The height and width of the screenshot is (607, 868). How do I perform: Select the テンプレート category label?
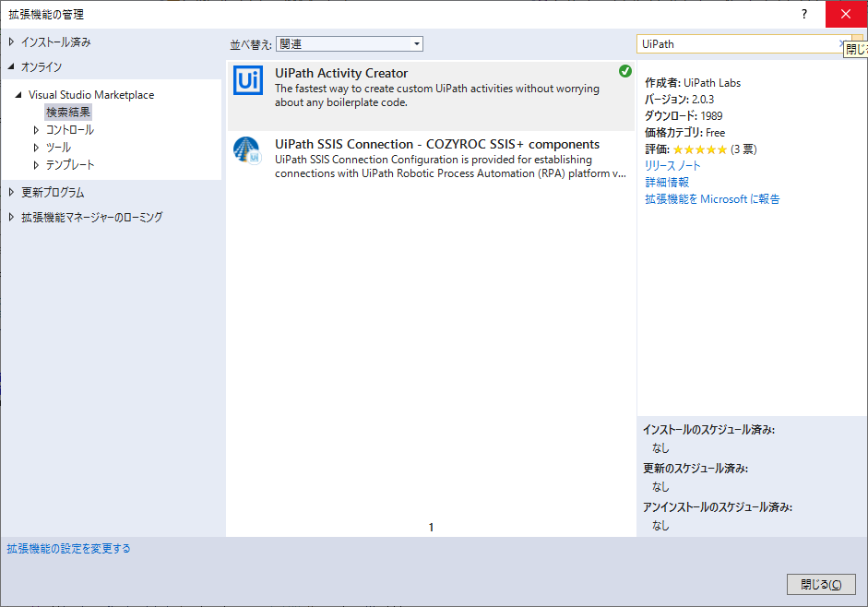pyautogui.click(x=70, y=165)
